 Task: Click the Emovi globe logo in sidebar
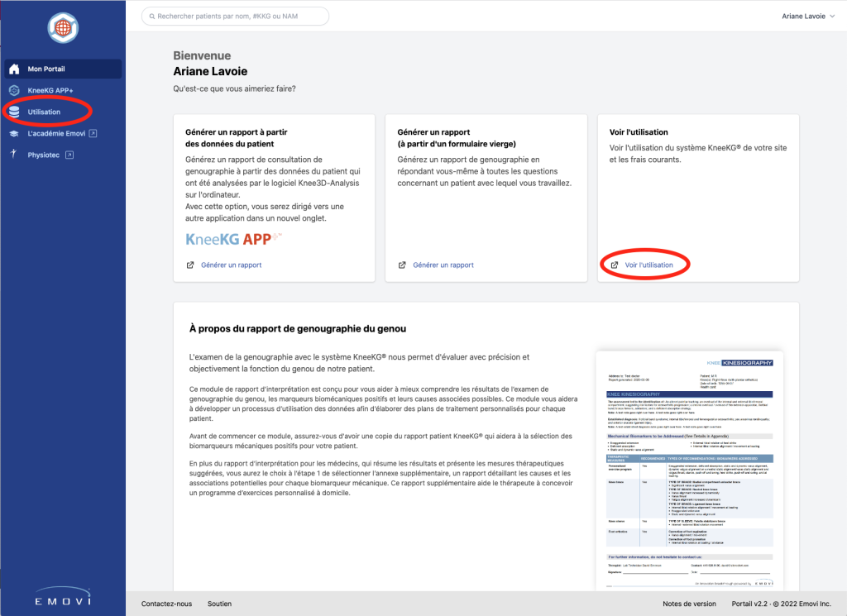(x=63, y=27)
